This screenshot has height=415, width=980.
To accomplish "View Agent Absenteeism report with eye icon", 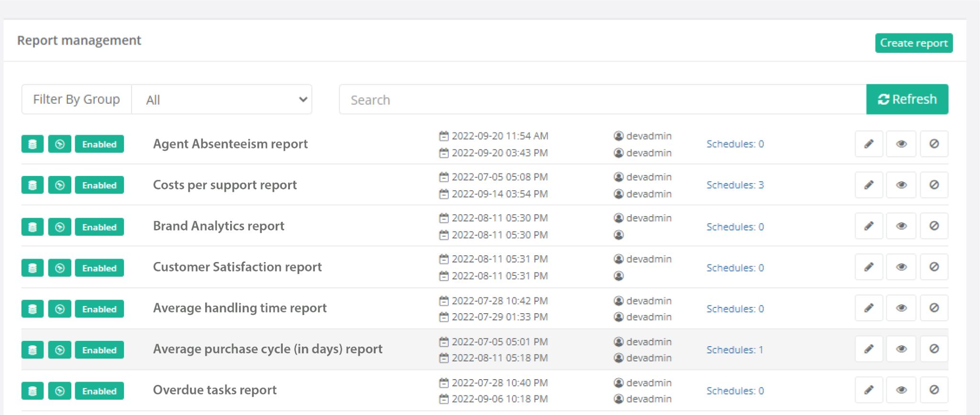I will 902,144.
